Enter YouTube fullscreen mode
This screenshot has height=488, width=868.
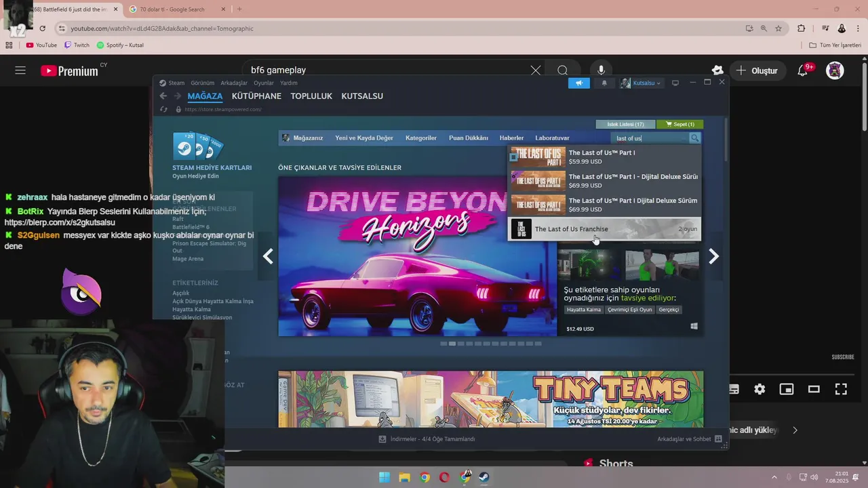coord(841,389)
